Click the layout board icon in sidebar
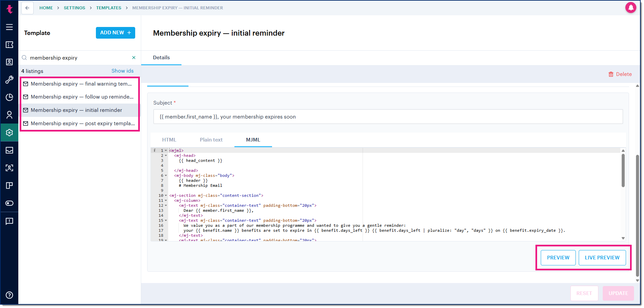Screen dimensions: 644x308 point(9,185)
